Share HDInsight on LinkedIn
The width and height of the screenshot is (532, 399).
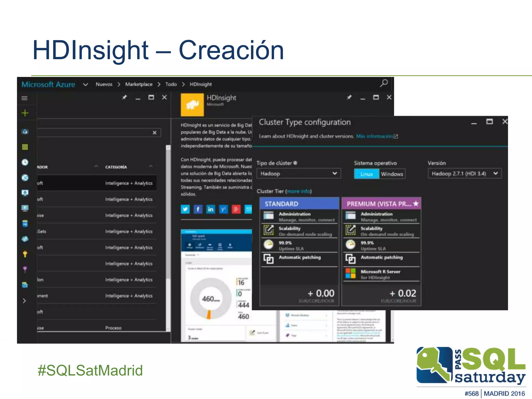[211, 209]
